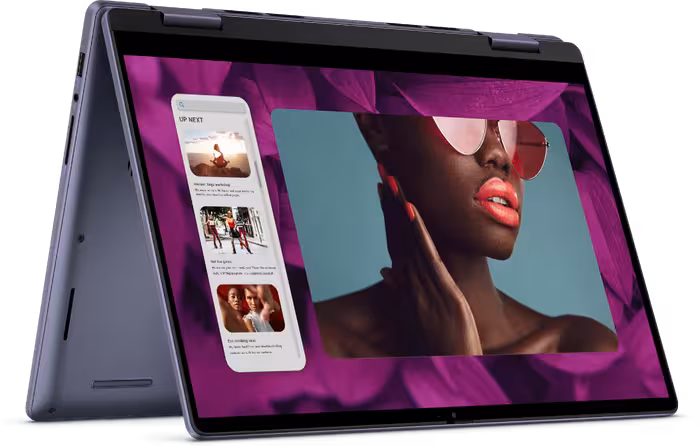This screenshot has width=700, height=446.
Task: Tap the webcam lens on the bottom bezel
Action: (x=450, y=415)
